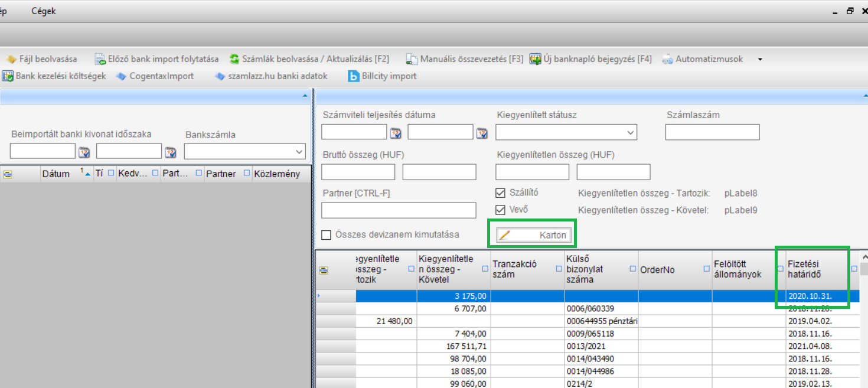This screenshot has width=868, height=388.
Task: Click the Fájl beolvasása toolbar icon
Action: [x=11, y=59]
